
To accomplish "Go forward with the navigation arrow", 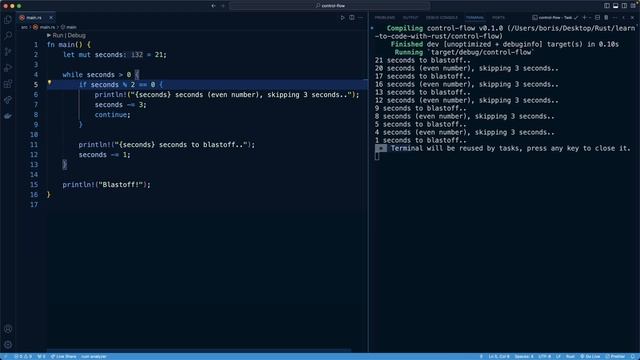I will pyautogui.click(x=223, y=6).
